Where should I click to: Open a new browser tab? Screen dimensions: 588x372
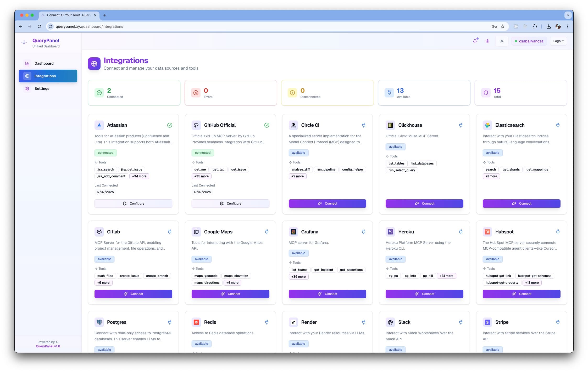click(105, 15)
